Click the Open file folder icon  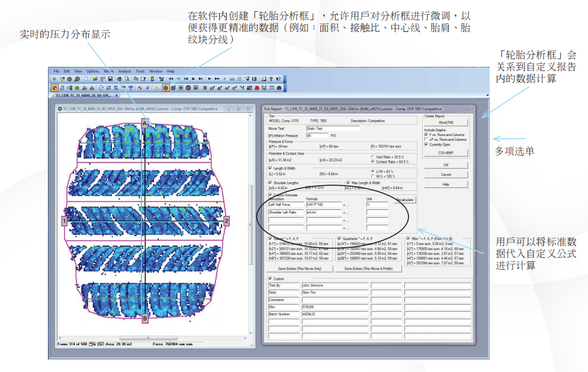point(94,79)
